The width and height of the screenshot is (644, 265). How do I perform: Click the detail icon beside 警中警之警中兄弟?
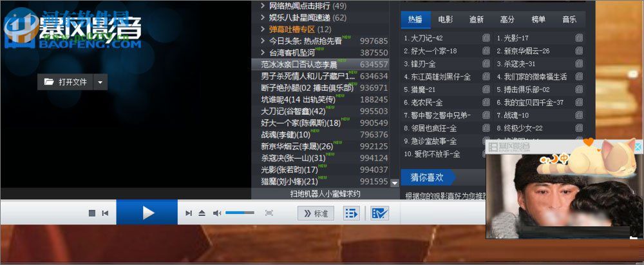(486, 115)
